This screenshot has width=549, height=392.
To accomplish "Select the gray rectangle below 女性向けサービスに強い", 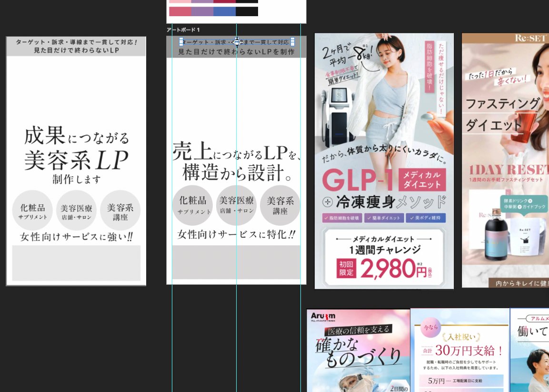I will click(76, 263).
